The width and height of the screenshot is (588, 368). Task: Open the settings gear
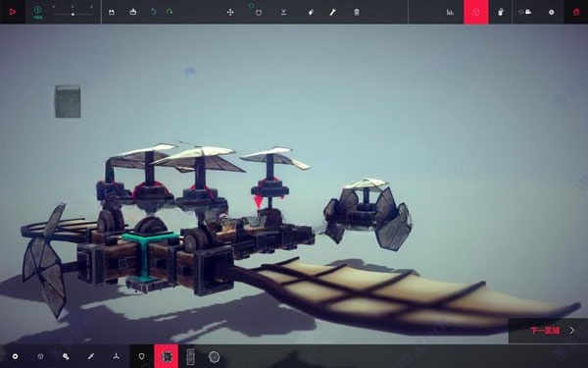coord(551,12)
